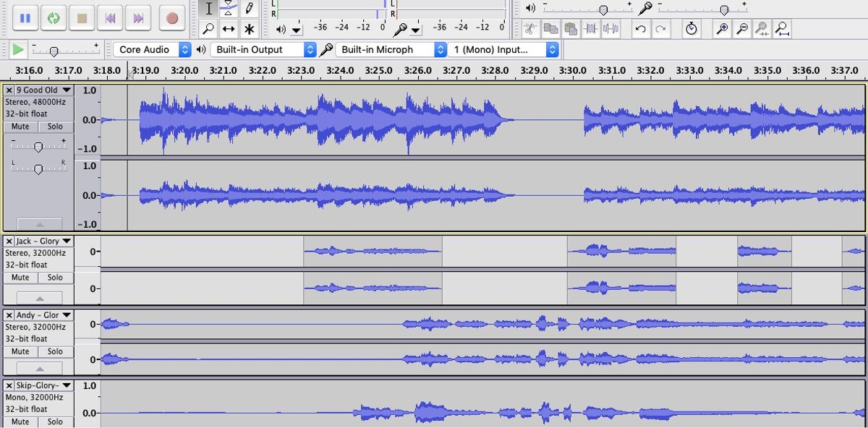The width and height of the screenshot is (868, 428).
Task: Click the Paste clipboard icon
Action: (x=571, y=29)
